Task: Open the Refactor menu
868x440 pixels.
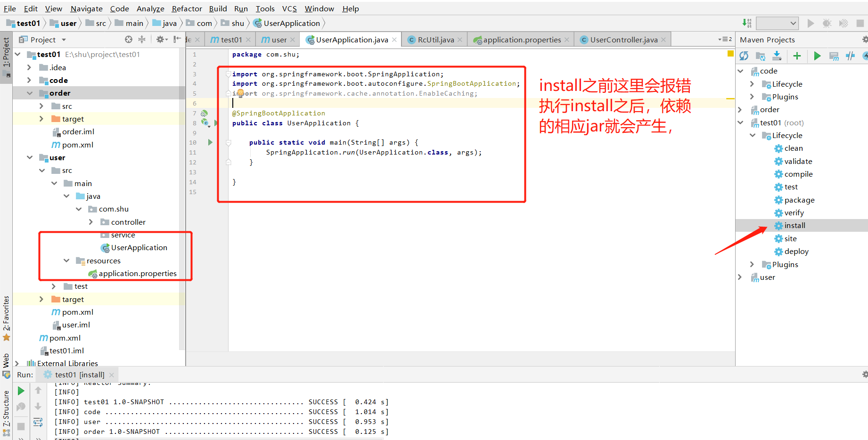Action: coord(187,8)
